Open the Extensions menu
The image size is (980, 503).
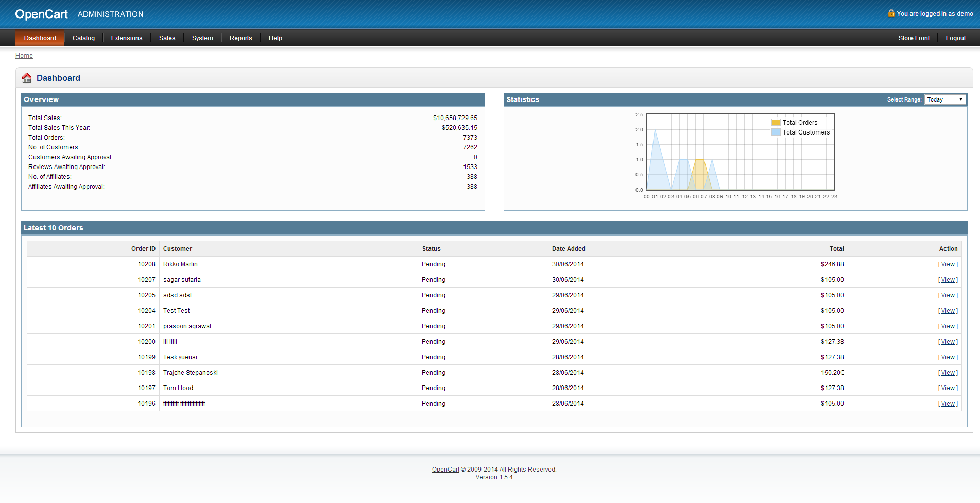coord(127,38)
